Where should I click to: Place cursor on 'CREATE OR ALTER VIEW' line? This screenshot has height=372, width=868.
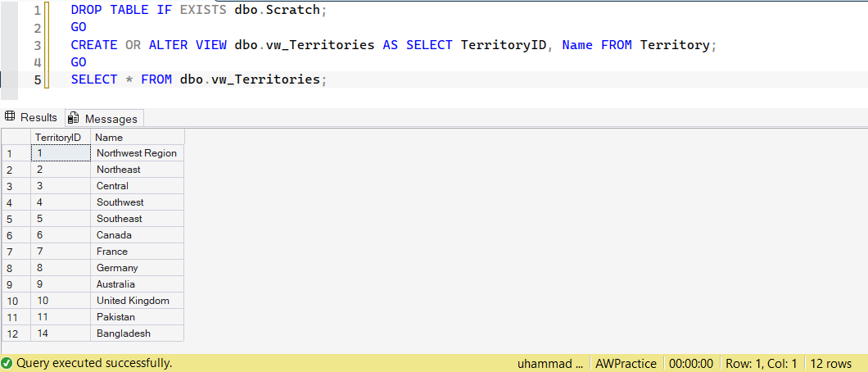click(394, 45)
